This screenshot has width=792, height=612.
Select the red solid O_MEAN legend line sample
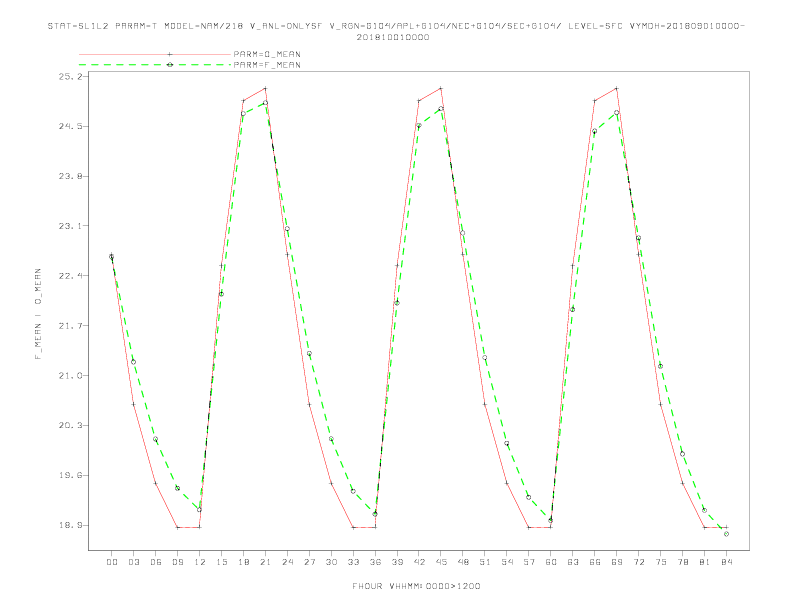pyautogui.click(x=155, y=54)
